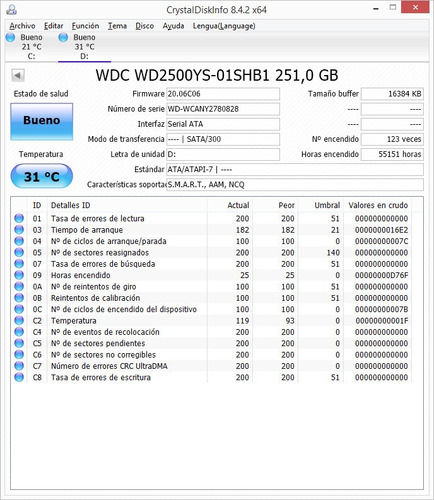
Task: Click status orb for Tasa de errores de búsqueda
Action: point(19,264)
